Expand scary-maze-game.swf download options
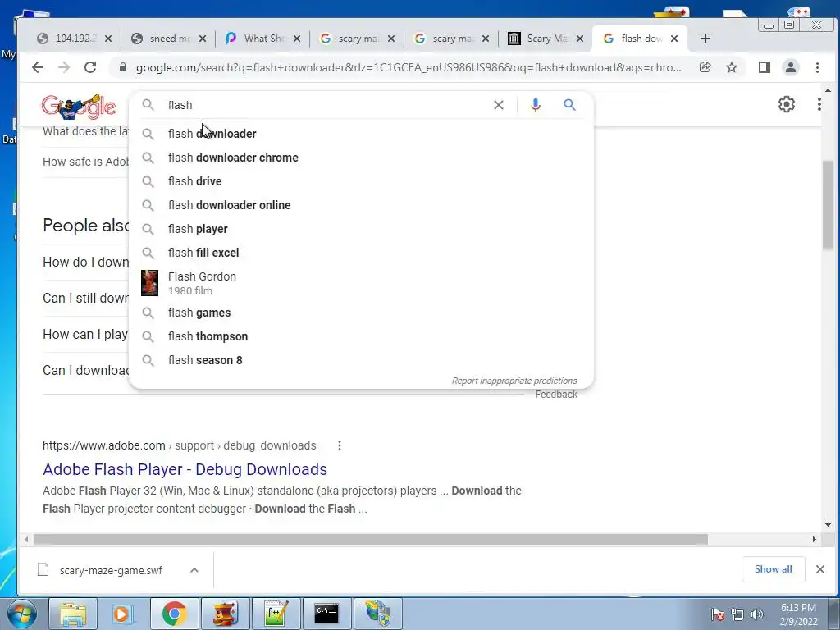Screen dimensions: 840x630 [x=194, y=570]
